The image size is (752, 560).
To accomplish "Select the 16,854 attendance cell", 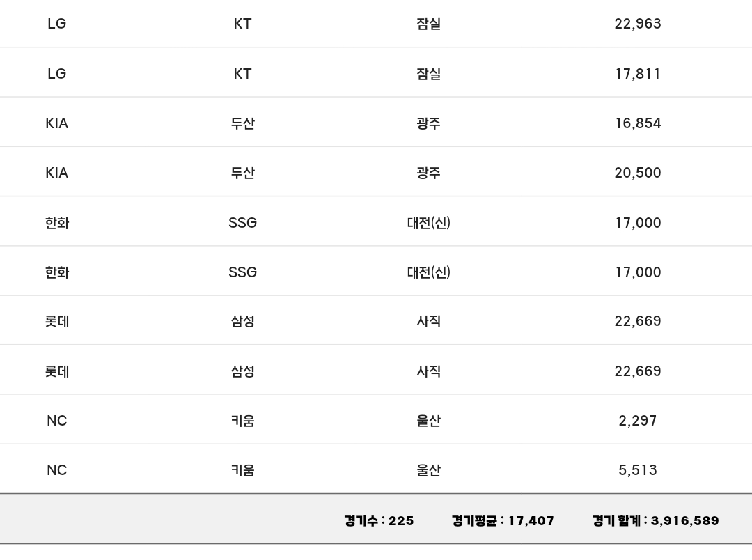I will point(637,123).
